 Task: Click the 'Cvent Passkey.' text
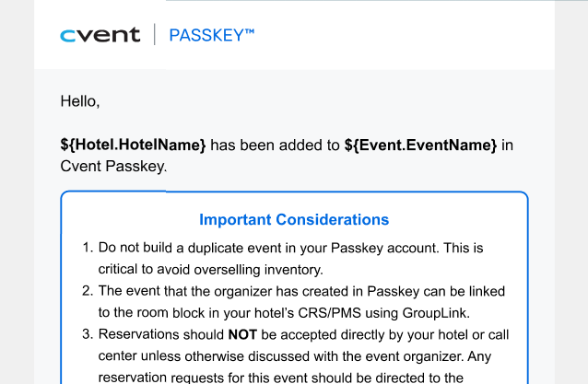[x=113, y=167]
